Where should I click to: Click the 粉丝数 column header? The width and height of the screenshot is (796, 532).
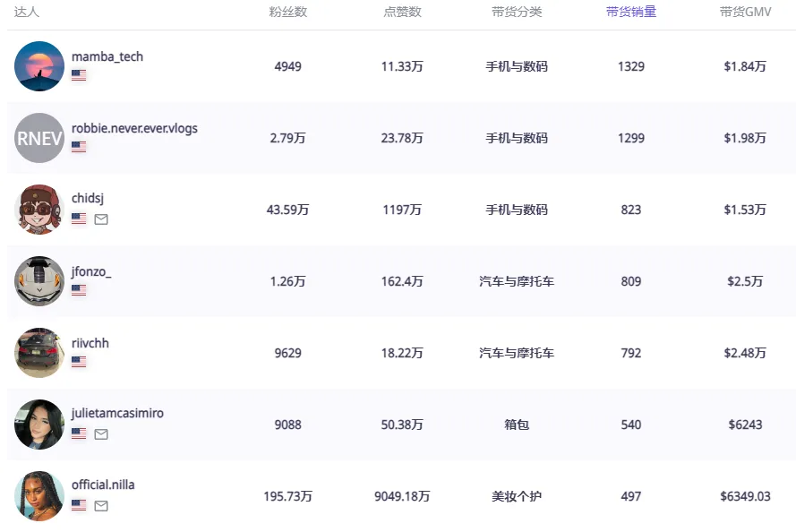pyautogui.click(x=287, y=13)
